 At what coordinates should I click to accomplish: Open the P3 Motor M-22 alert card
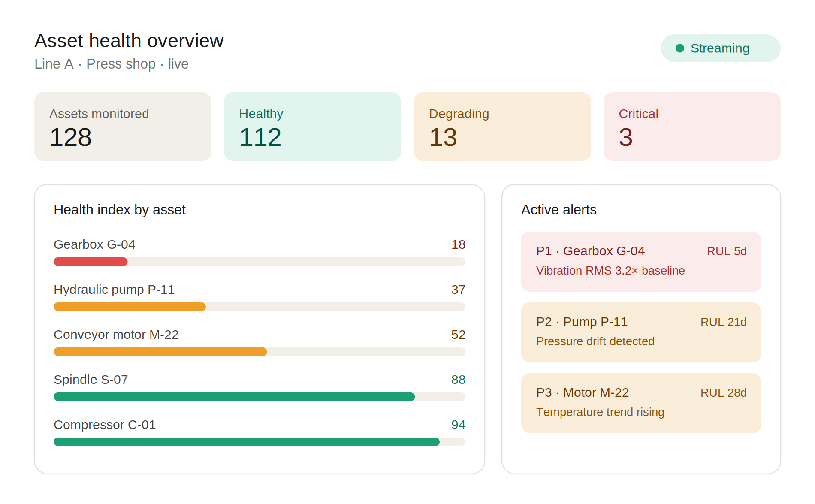[641, 403]
